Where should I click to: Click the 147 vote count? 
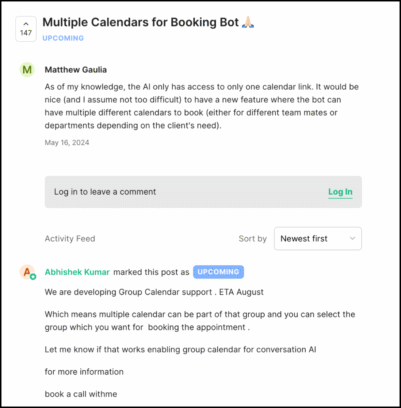click(26, 33)
